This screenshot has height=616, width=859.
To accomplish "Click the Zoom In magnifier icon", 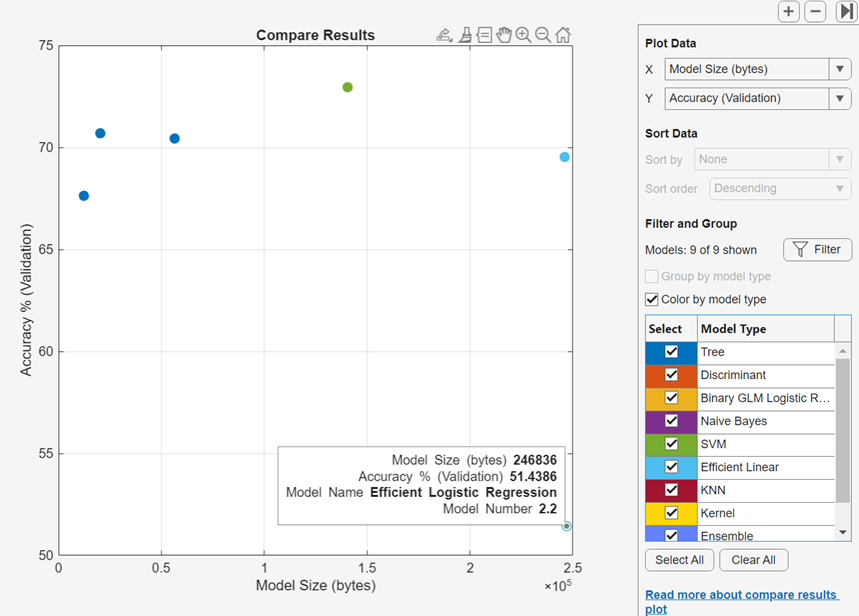I will click(523, 34).
